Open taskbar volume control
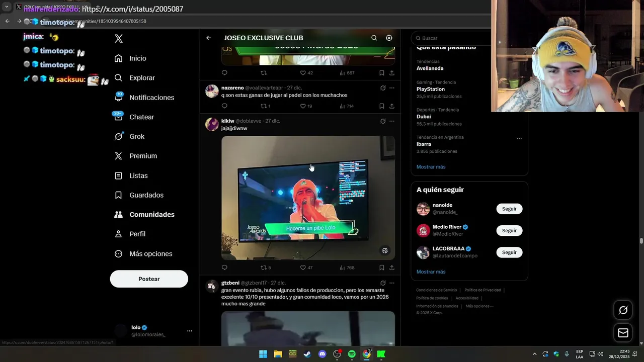The height and width of the screenshot is (362, 644). pyautogui.click(x=600, y=354)
